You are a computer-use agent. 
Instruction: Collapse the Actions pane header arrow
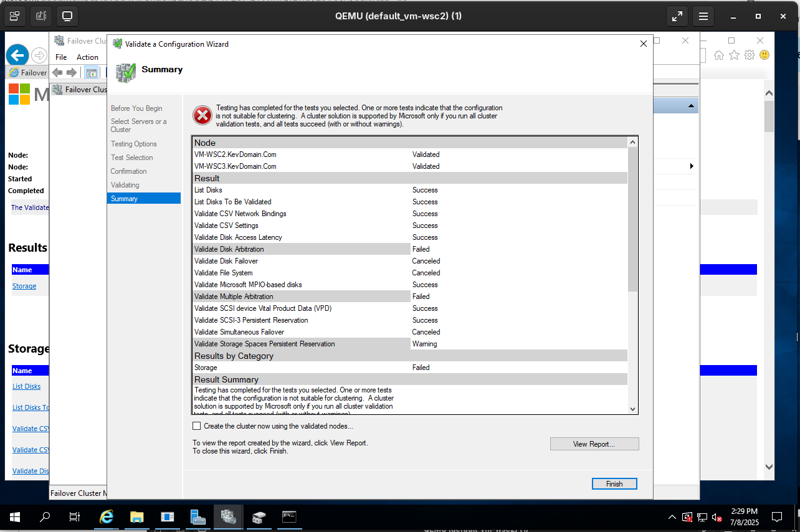click(x=692, y=107)
